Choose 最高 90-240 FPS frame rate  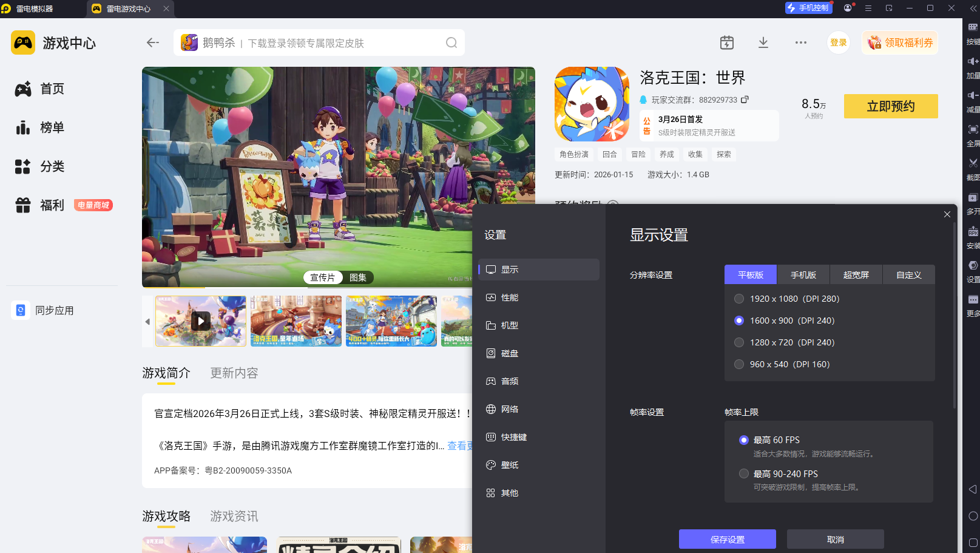(779, 474)
